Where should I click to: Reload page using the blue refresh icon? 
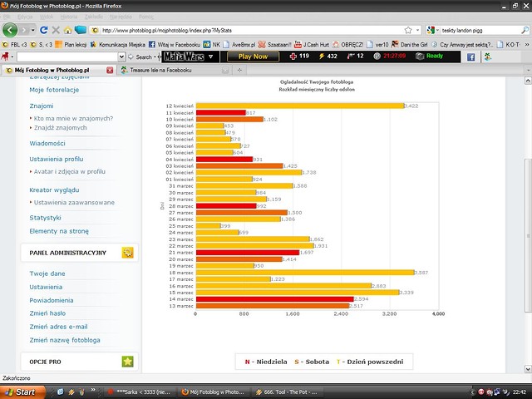tap(44, 30)
